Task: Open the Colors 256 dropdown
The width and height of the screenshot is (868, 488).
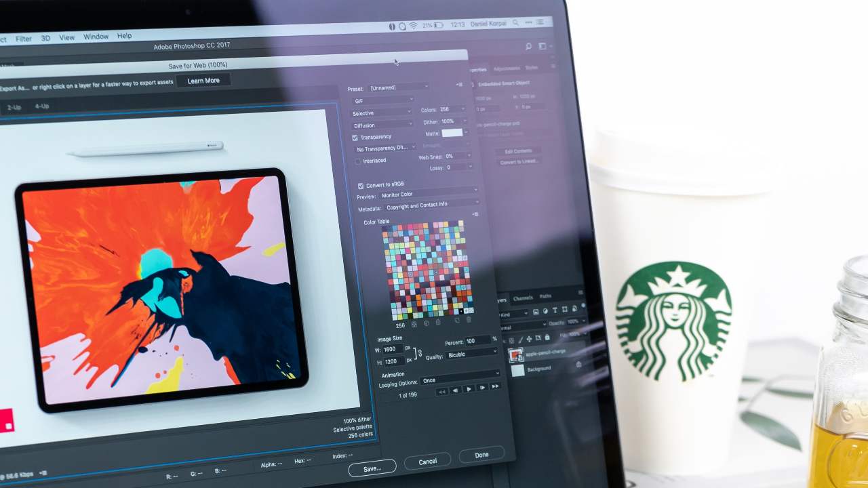Action: 452,110
